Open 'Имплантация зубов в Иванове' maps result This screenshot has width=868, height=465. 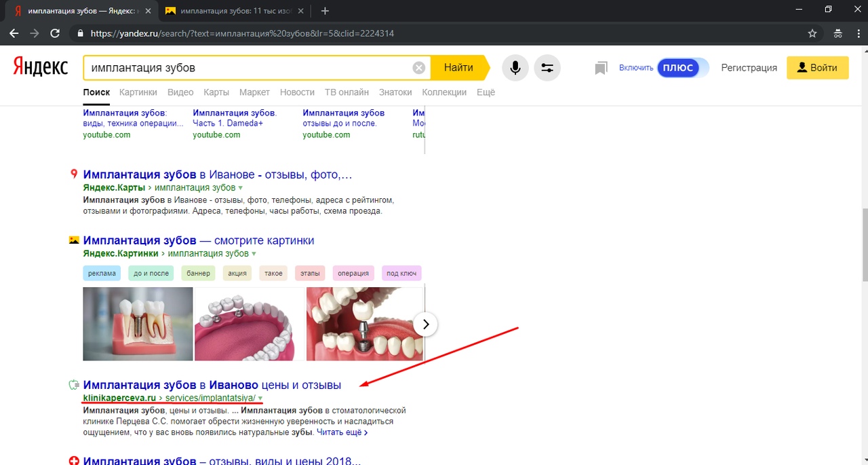218,174
